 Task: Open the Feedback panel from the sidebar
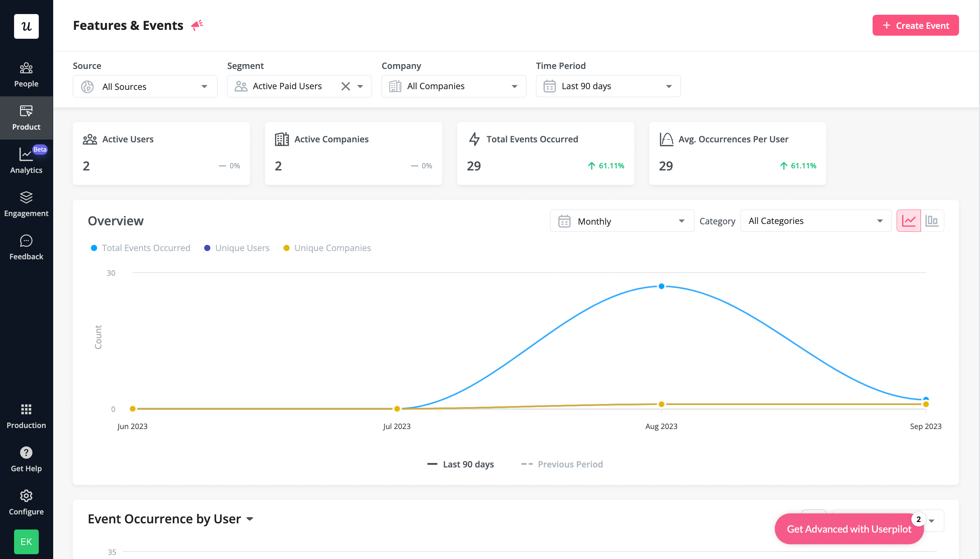[26, 247]
